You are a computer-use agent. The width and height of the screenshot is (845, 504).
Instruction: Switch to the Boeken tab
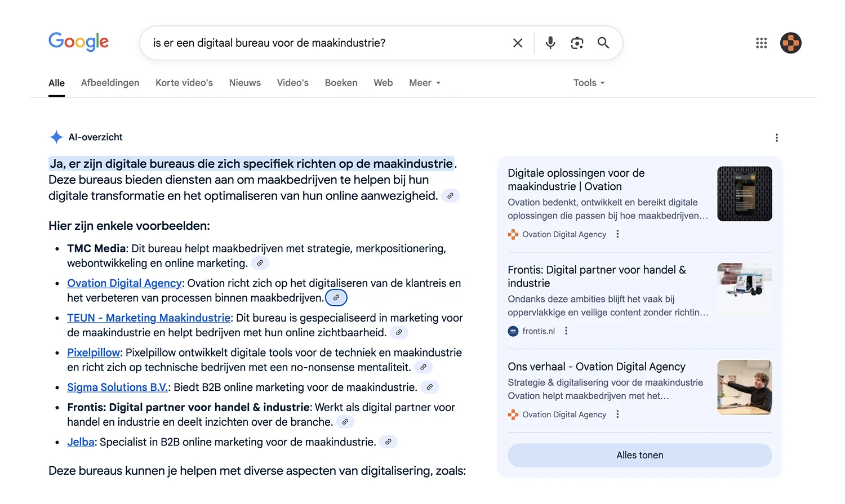341,83
